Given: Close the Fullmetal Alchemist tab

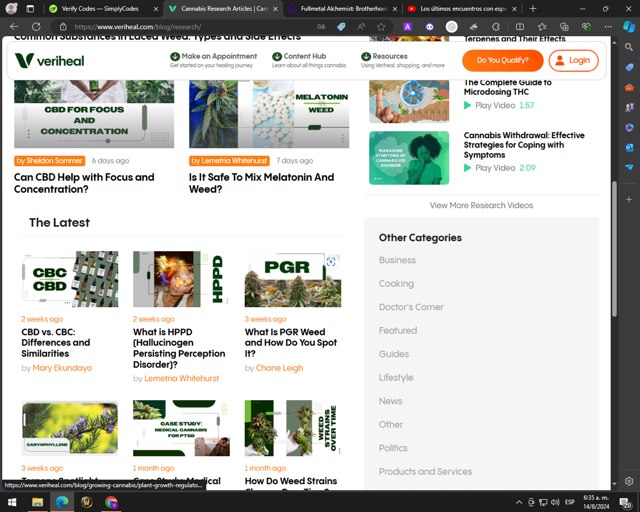Looking at the screenshot, I should [395, 9].
